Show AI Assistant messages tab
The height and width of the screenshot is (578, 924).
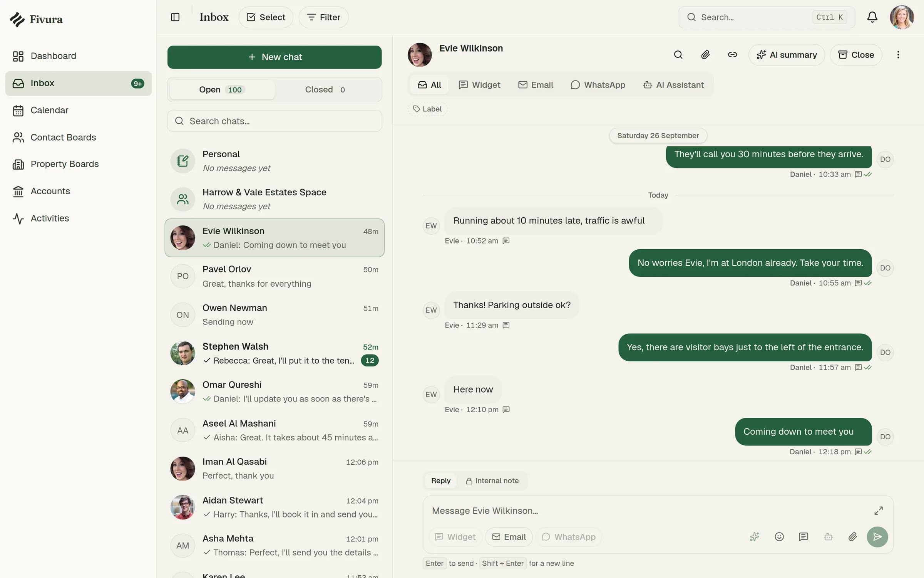point(673,85)
